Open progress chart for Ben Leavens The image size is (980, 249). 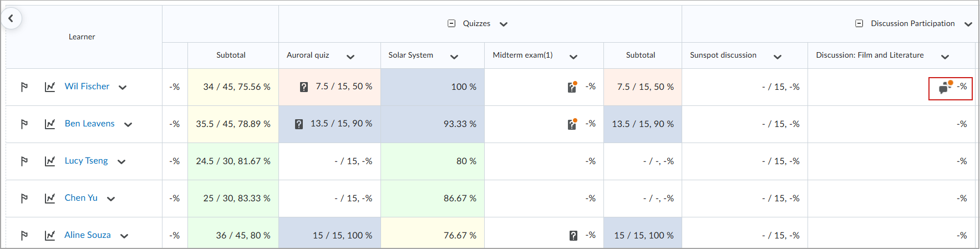(50, 124)
